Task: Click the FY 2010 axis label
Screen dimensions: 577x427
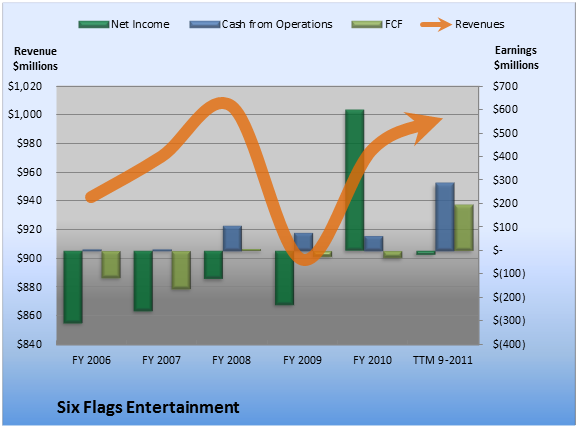Action: tap(372, 360)
